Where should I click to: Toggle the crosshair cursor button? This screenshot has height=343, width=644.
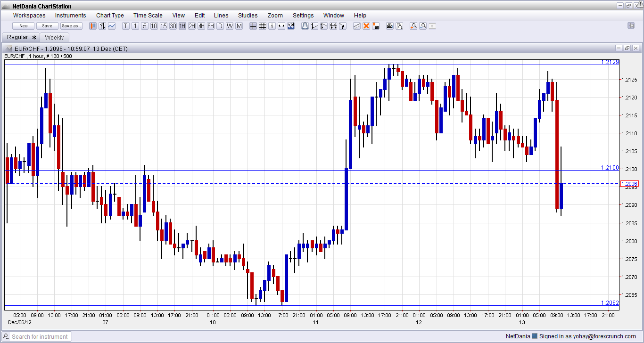pyautogui.click(x=253, y=26)
